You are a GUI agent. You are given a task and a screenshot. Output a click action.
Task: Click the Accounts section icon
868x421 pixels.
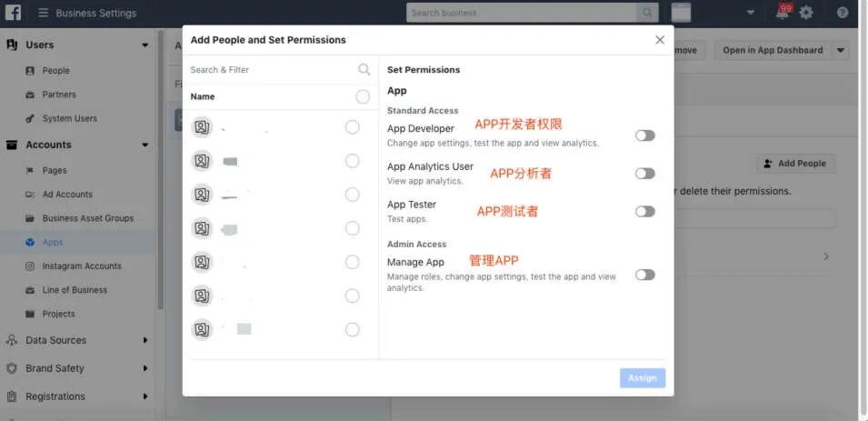[12, 145]
